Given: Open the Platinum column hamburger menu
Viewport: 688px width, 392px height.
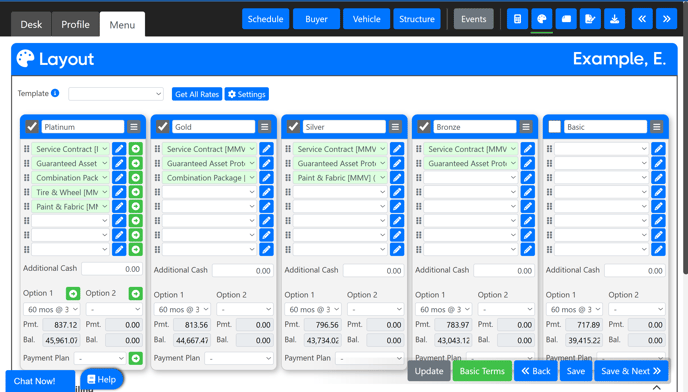Looking at the screenshot, I should [134, 127].
